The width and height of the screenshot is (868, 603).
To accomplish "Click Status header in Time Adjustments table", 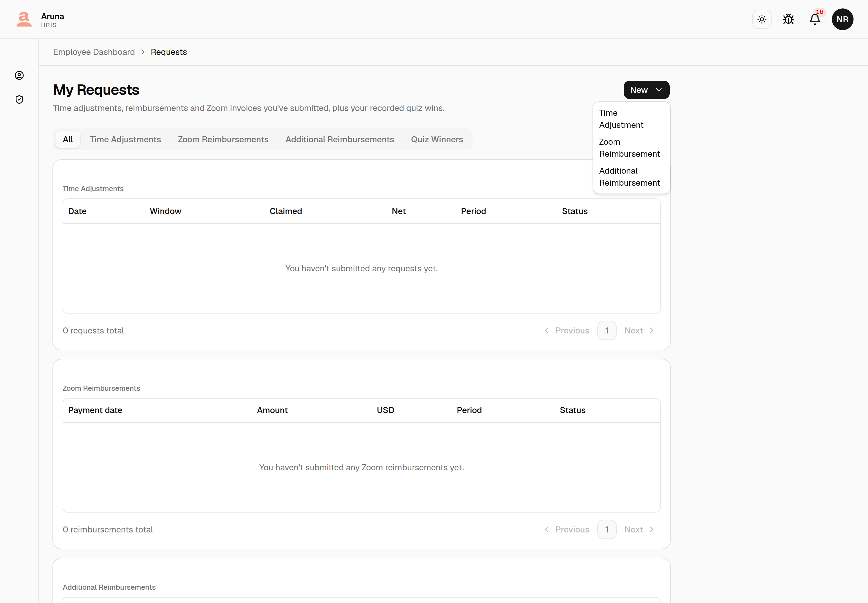I will pos(574,211).
